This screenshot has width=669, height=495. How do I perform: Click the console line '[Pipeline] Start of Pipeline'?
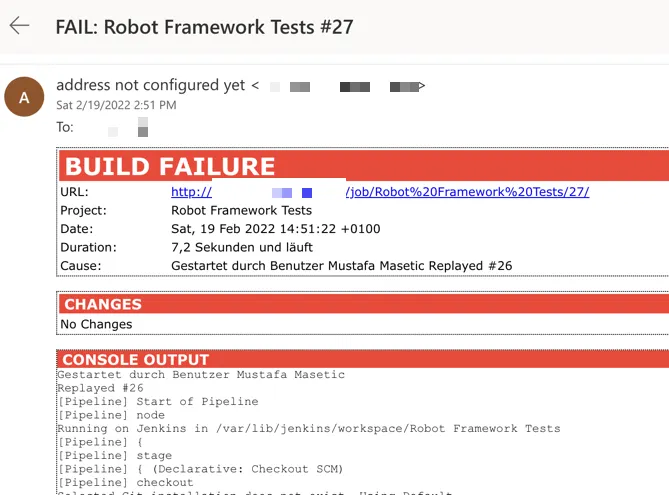[158, 402]
